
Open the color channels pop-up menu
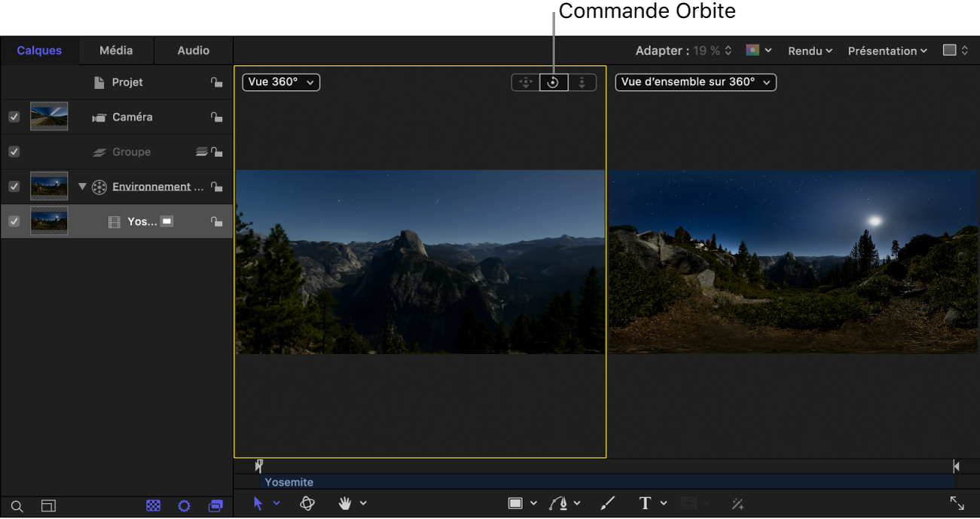pyautogui.click(x=759, y=50)
